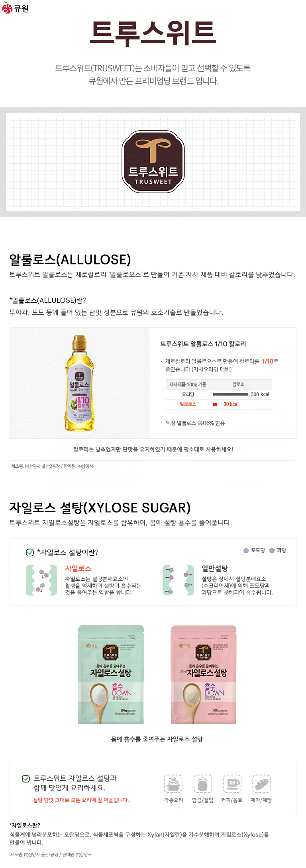The height and width of the screenshot is (868, 306).
Task: Select the 각종요리 cooking pot icon
Action: click(173, 784)
